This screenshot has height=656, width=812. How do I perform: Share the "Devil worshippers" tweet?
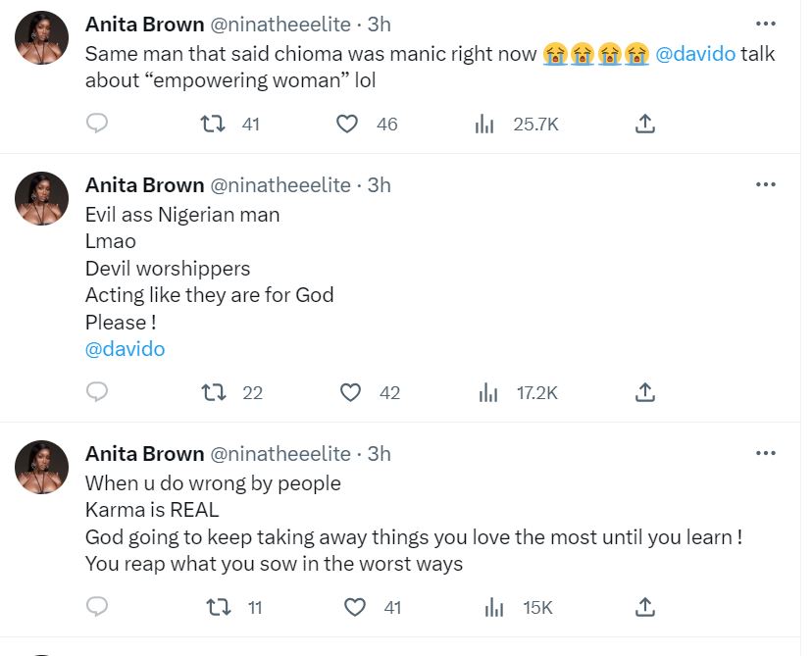tap(644, 392)
